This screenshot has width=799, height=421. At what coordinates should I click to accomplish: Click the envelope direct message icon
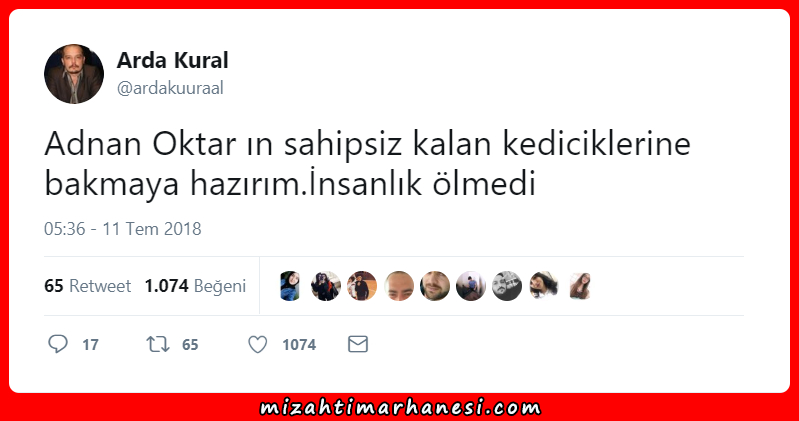(x=358, y=344)
